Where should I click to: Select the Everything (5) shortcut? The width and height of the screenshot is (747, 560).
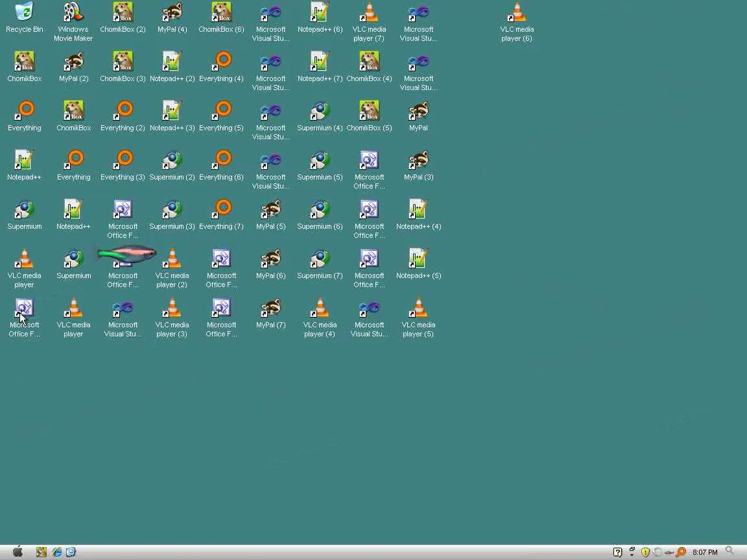(222, 117)
